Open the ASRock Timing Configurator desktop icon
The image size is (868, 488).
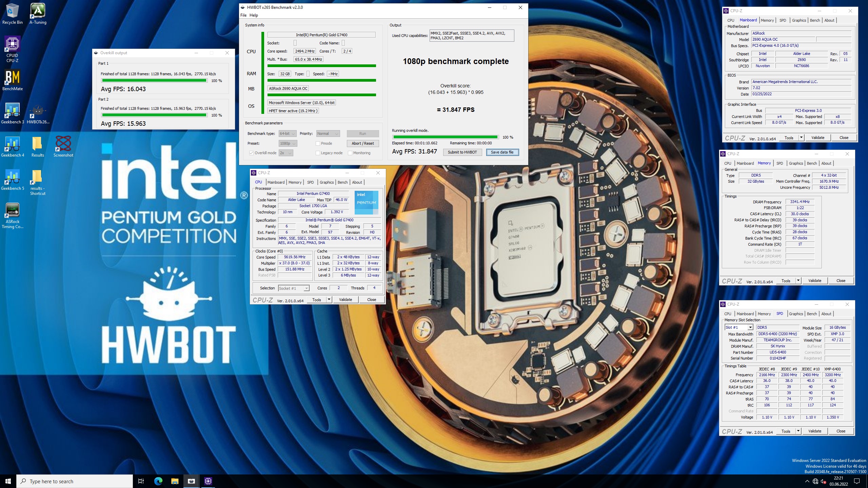point(13,216)
